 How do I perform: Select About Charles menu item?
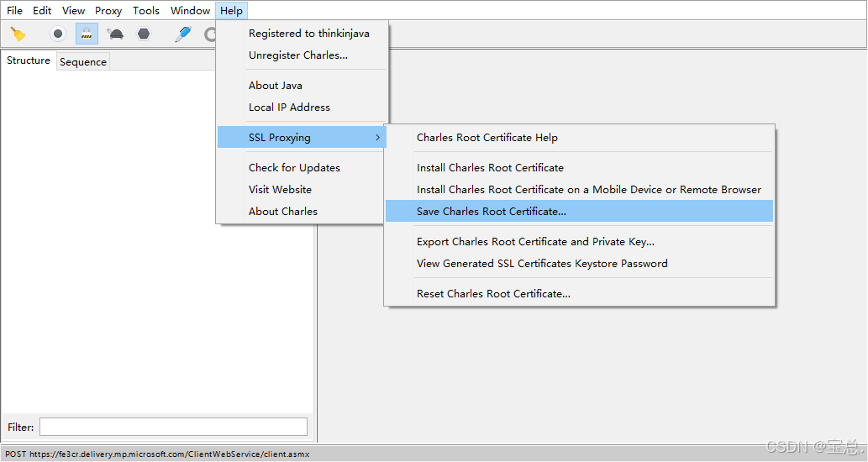coord(302,212)
